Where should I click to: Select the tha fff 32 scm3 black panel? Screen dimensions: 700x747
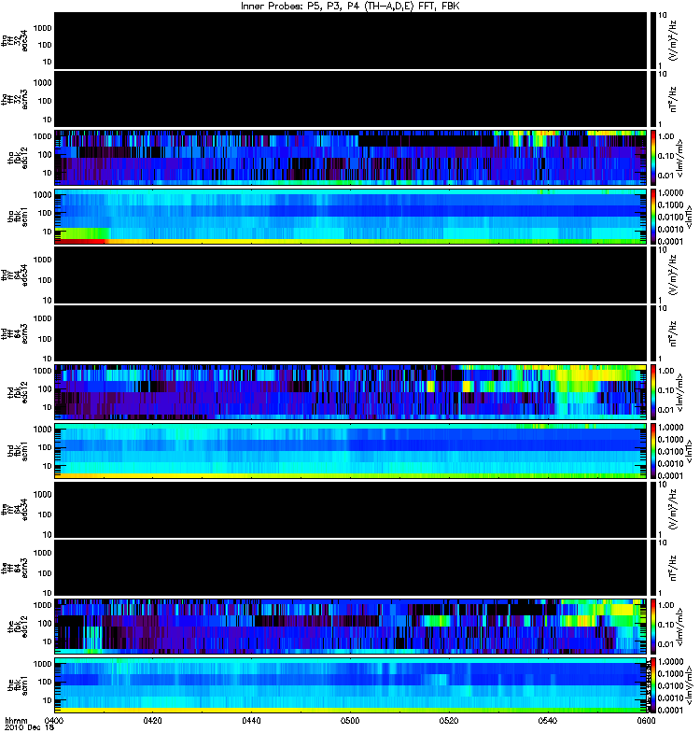tap(351, 99)
